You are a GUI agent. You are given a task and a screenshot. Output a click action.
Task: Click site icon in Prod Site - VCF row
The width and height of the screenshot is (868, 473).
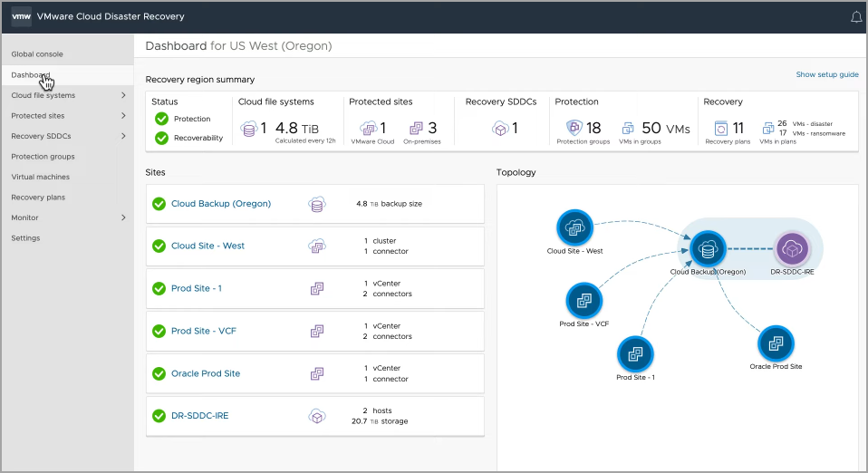coord(316,332)
